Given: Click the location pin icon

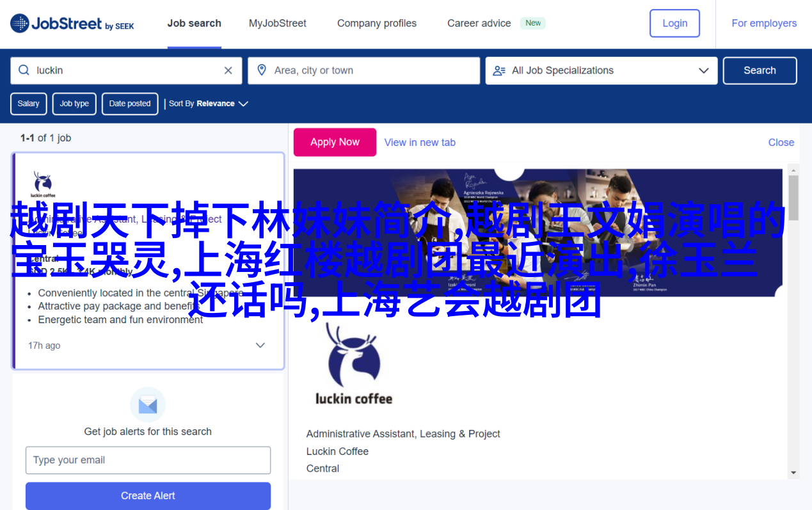Looking at the screenshot, I should coord(261,70).
